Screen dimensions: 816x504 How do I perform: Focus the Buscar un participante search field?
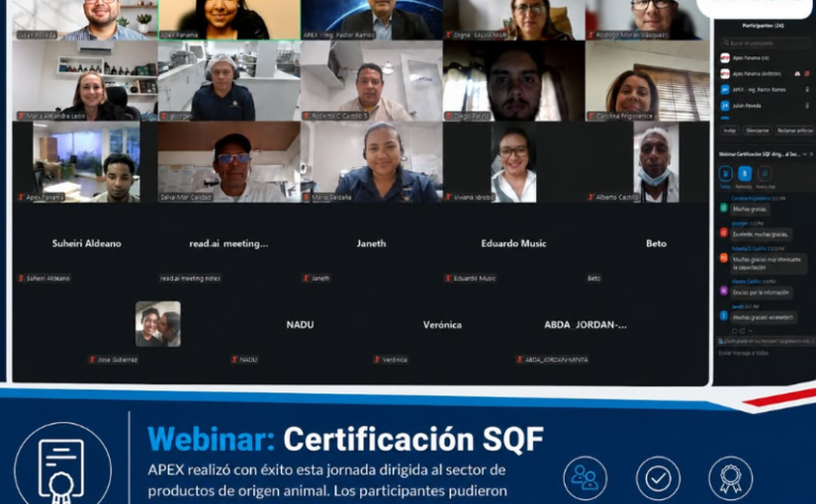(764, 42)
